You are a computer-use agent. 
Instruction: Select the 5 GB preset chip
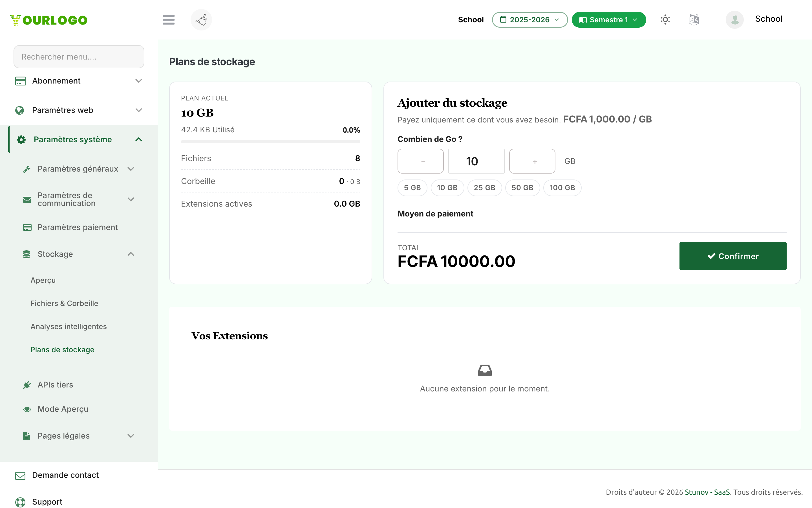412,188
